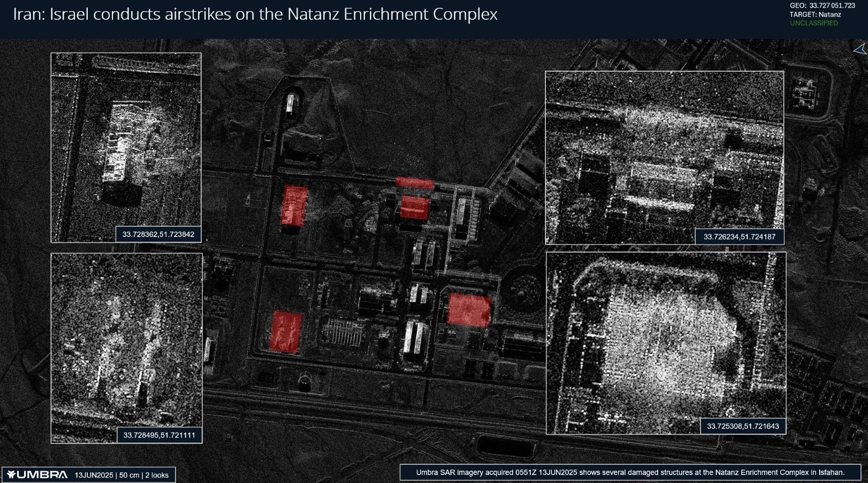The height and width of the screenshot is (483, 868).
Task: Open inset image labeled 33.728495,51.721111
Action: tap(126, 342)
